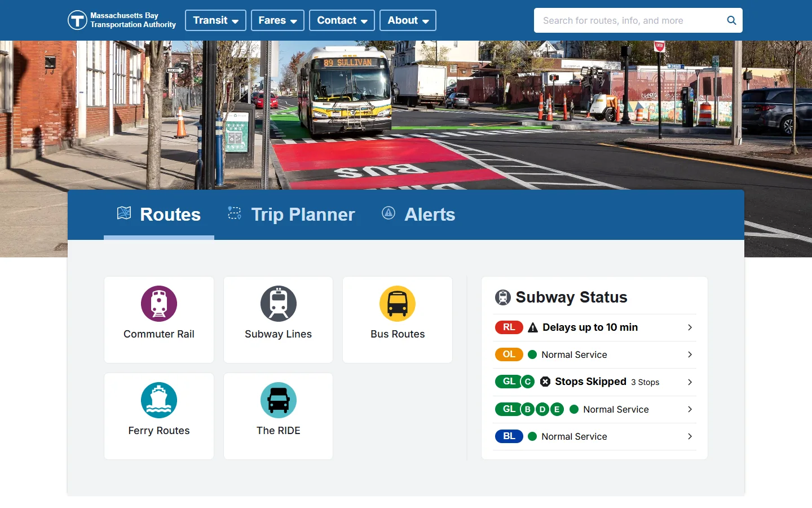Click the bus street hero photo
Screen dimensions: 812x508
click(406, 115)
